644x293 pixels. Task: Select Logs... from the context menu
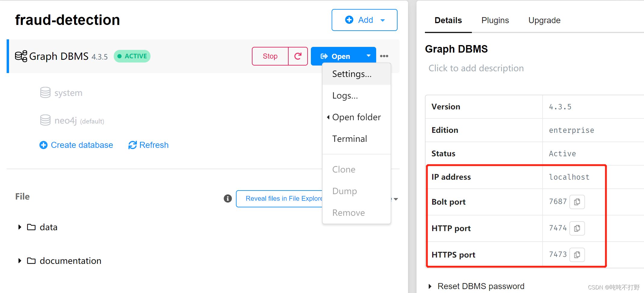click(357, 96)
